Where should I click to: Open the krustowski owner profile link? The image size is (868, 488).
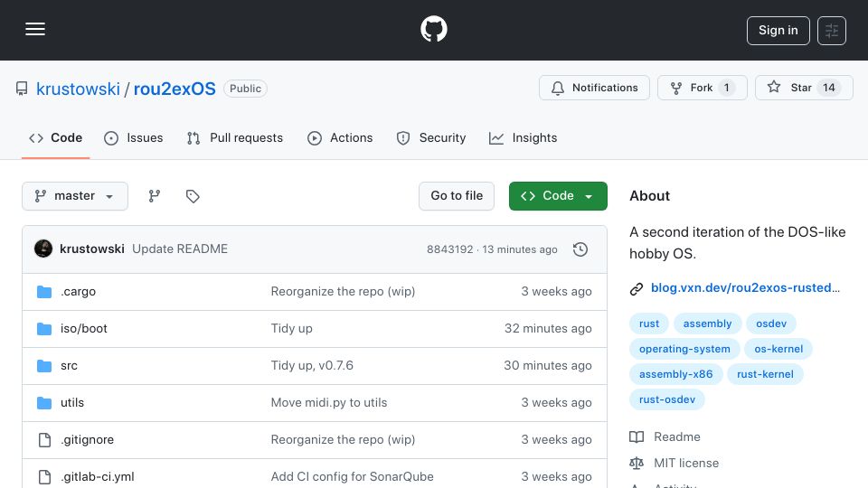(x=78, y=89)
